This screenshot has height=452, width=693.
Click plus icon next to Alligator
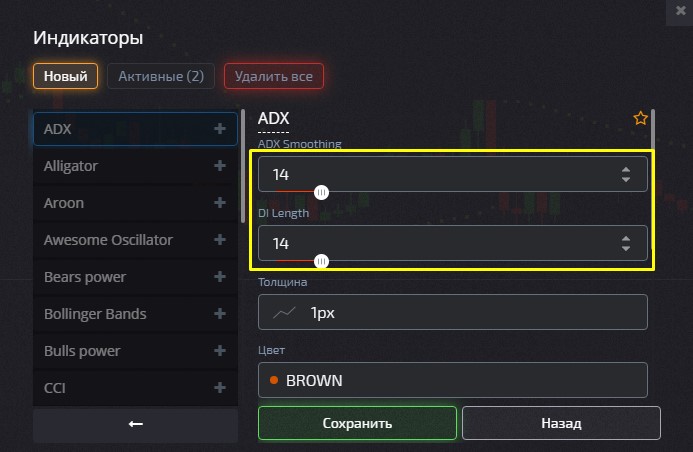(220, 166)
